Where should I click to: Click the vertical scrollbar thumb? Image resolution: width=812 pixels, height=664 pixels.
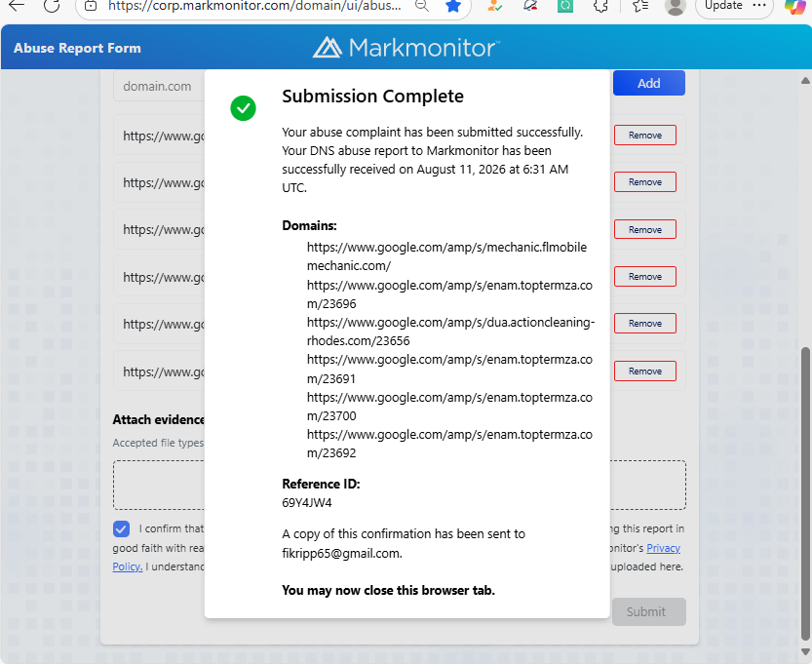click(805, 494)
